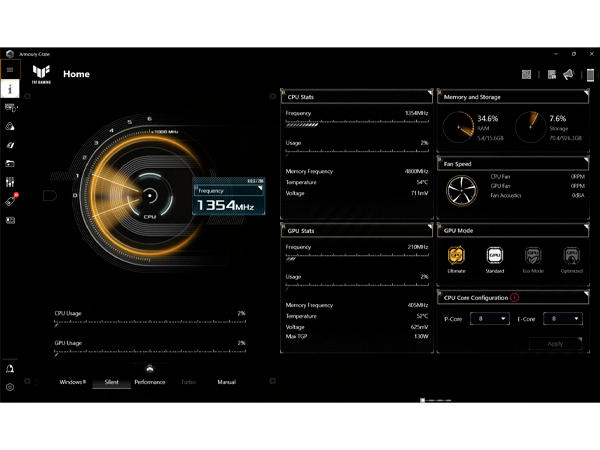Click the TUF Gaming logo
The height and width of the screenshot is (450, 600).
(41, 74)
